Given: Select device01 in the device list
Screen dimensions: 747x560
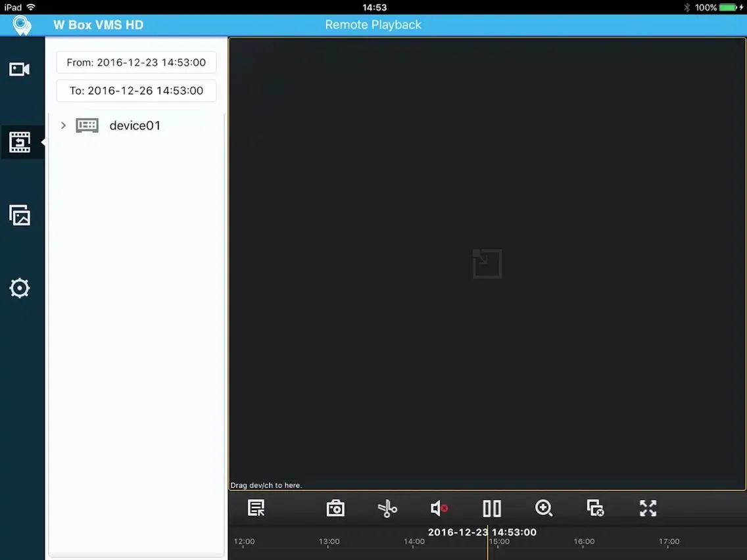Looking at the screenshot, I should [135, 126].
